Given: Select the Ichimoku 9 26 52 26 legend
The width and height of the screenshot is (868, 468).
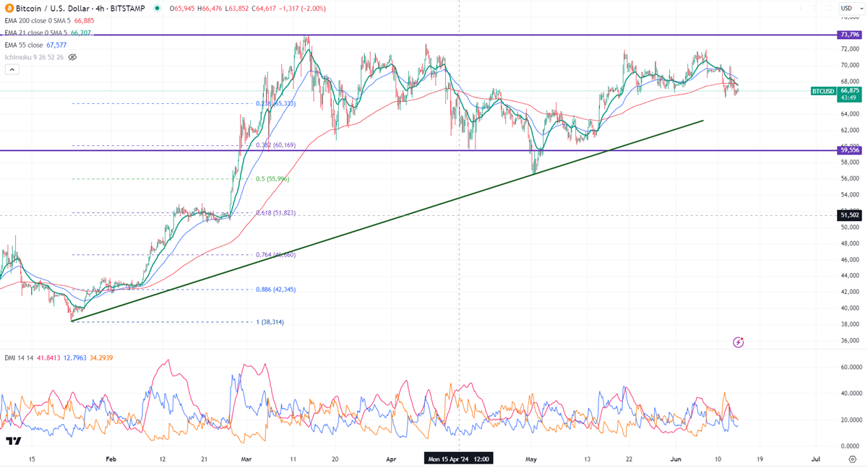Looking at the screenshot, I should click(x=33, y=56).
